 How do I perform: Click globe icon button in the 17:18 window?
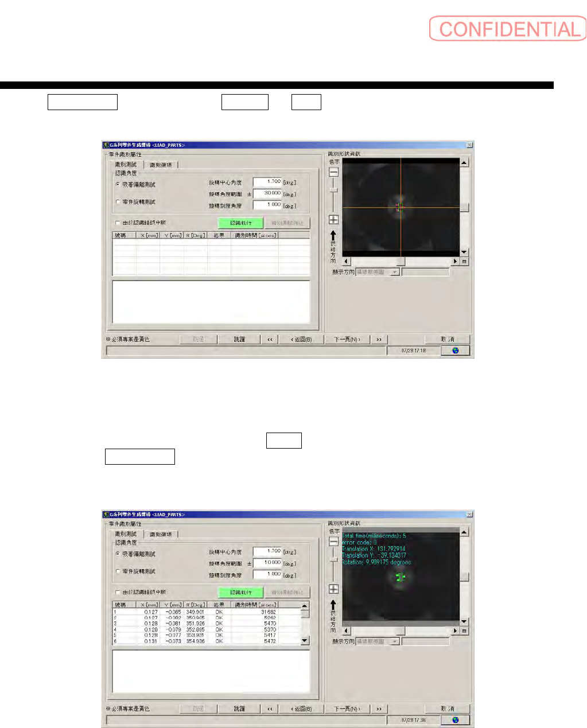pyautogui.click(x=456, y=351)
